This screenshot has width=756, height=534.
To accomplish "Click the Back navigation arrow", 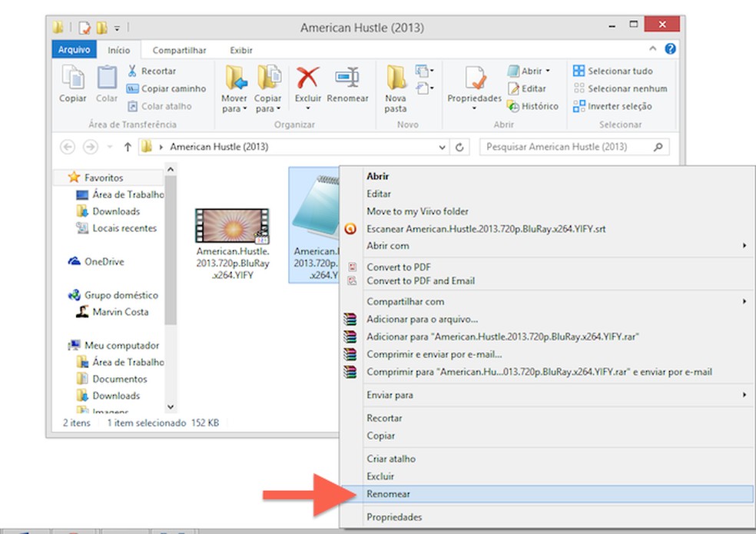I will click(x=68, y=147).
